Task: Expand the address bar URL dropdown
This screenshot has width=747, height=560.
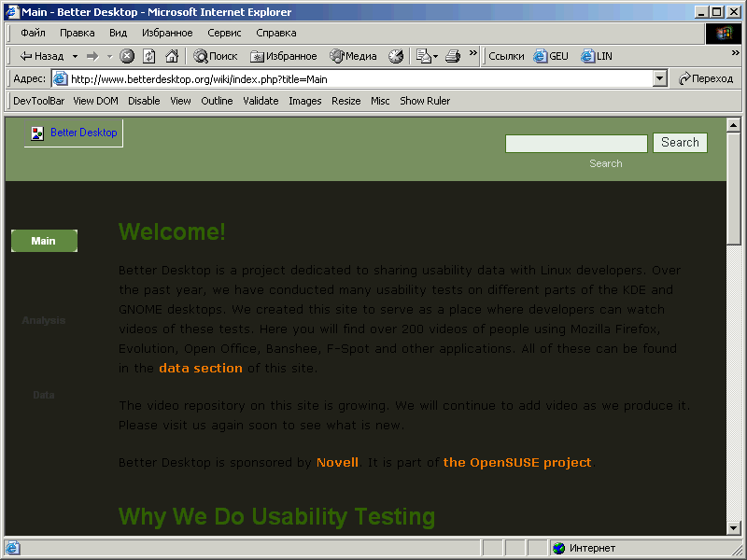Action: click(x=660, y=79)
